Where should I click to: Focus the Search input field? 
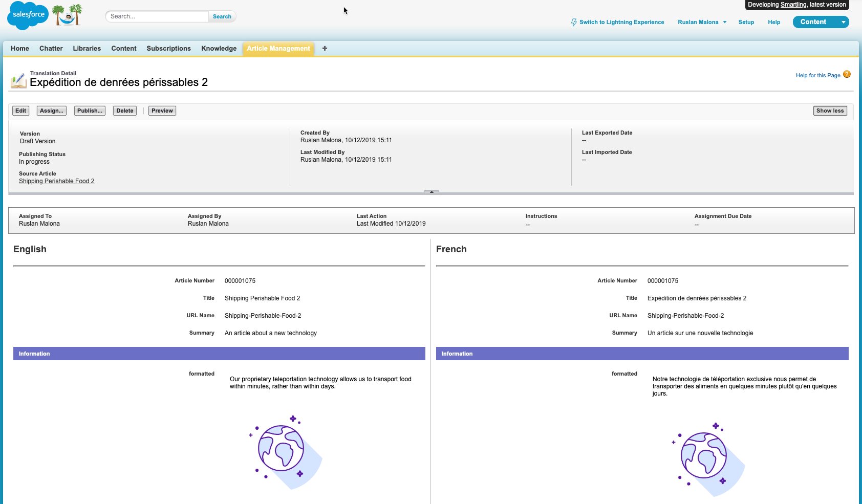click(157, 16)
